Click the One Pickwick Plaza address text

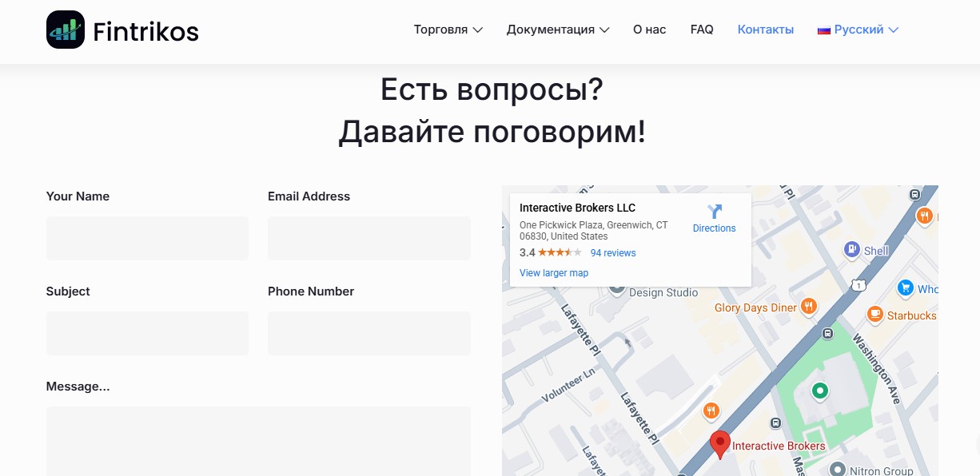click(x=594, y=231)
